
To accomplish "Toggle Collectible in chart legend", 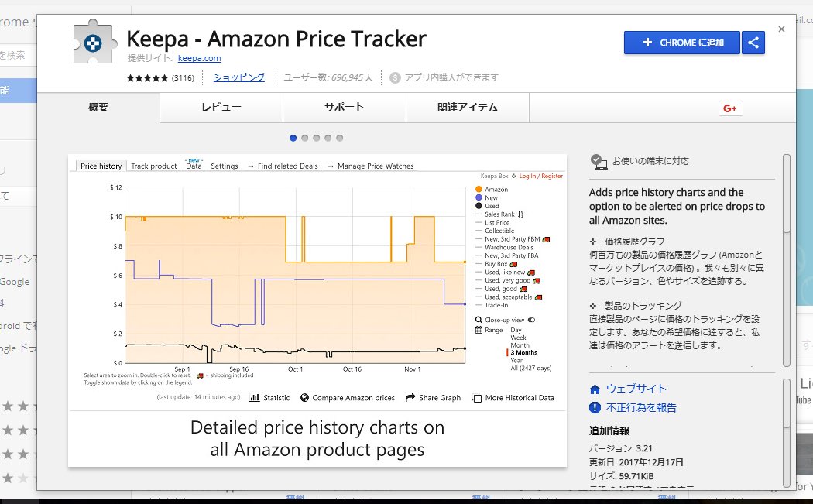I will 495,231.
